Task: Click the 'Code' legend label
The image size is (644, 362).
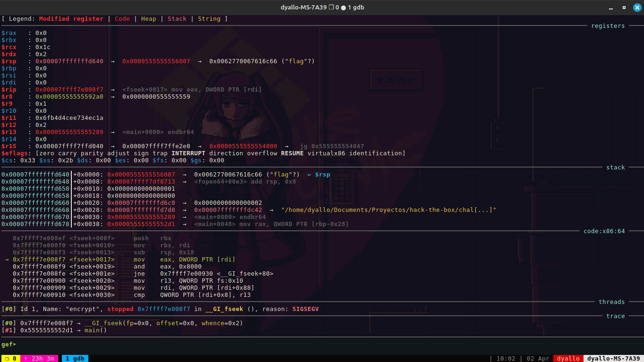Action: click(122, 19)
